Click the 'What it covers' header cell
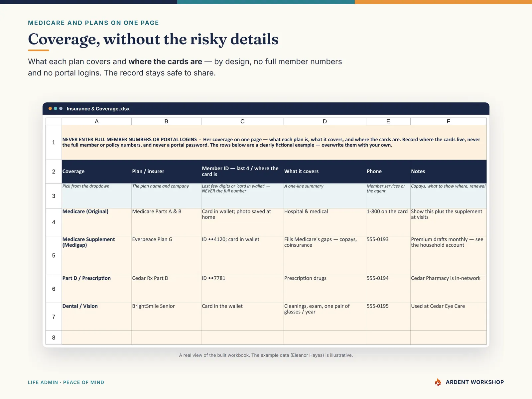 [x=325, y=172]
